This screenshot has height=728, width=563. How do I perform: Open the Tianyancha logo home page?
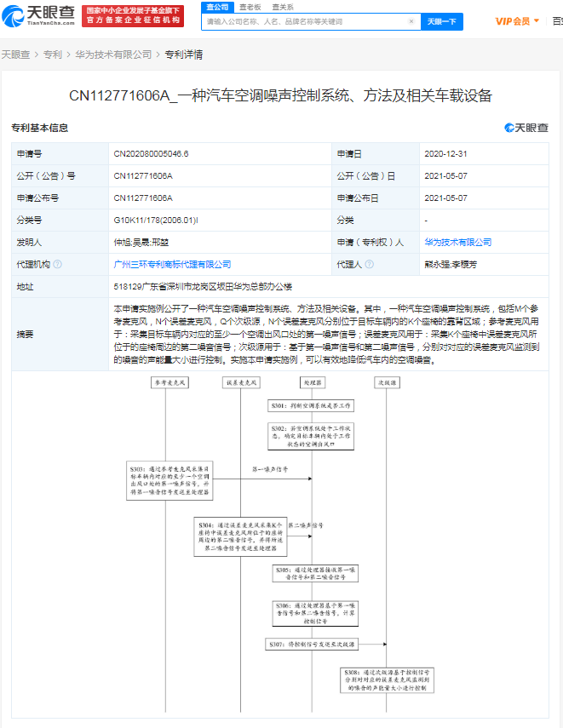pos(38,15)
